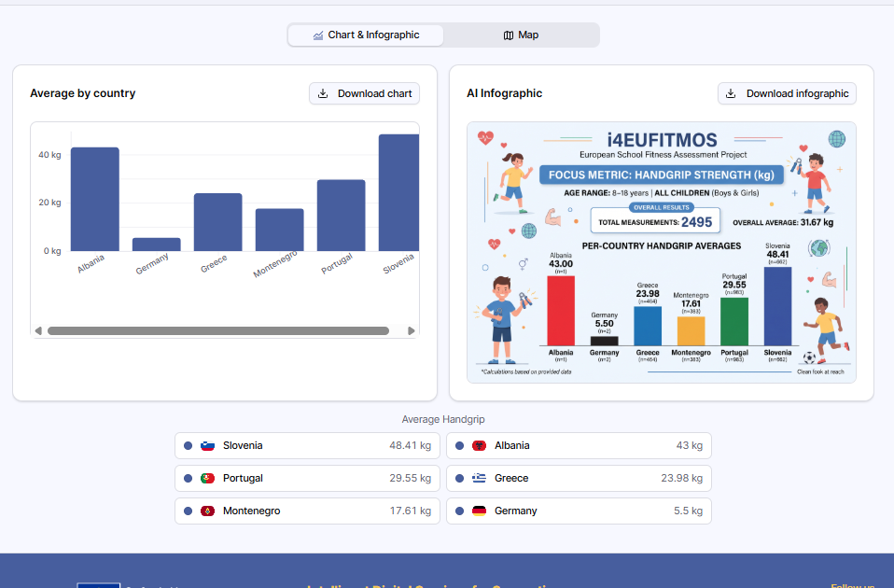Click the Germany flag icon
The image size is (894, 588).
click(x=479, y=511)
